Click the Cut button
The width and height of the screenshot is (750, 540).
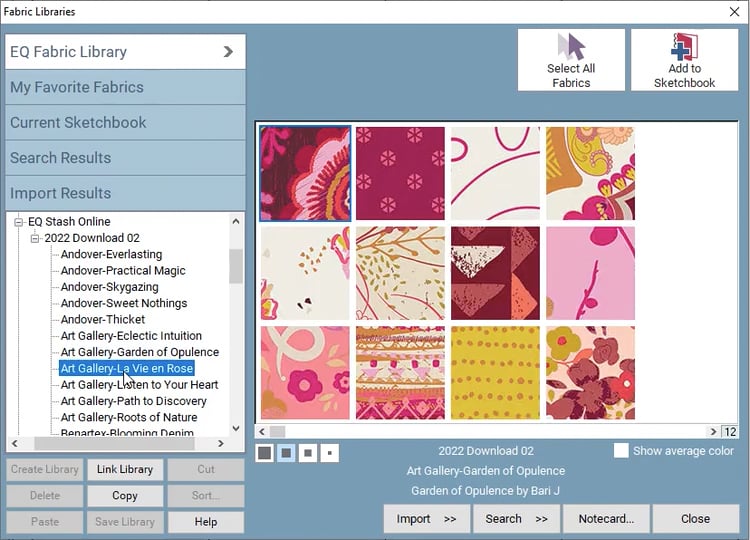tap(206, 470)
